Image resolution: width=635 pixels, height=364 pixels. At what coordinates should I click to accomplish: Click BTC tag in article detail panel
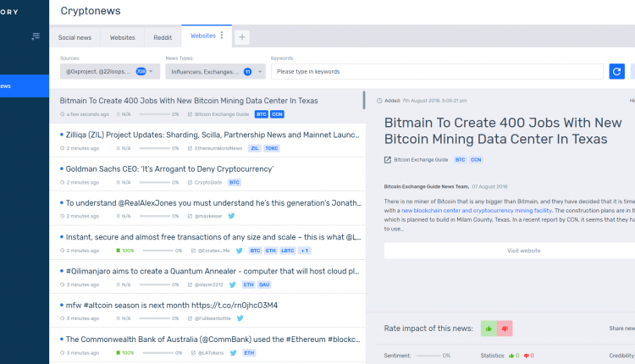click(460, 159)
